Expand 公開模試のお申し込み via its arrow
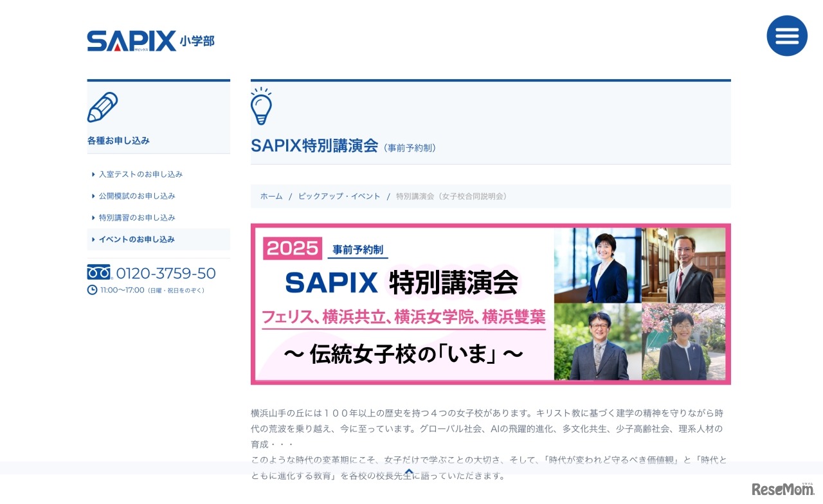Image resolution: width=823 pixels, height=504 pixels. tap(93, 195)
